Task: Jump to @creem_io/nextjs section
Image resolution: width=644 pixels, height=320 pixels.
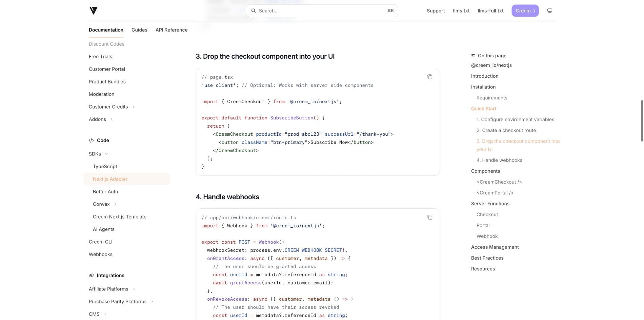Action: [x=491, y=65]
